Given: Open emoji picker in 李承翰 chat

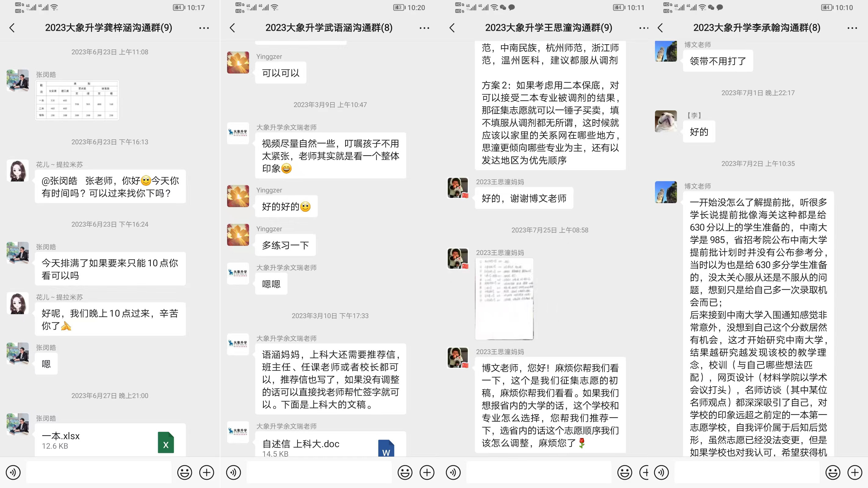Looking at the screenshot, I should [833, 472].
